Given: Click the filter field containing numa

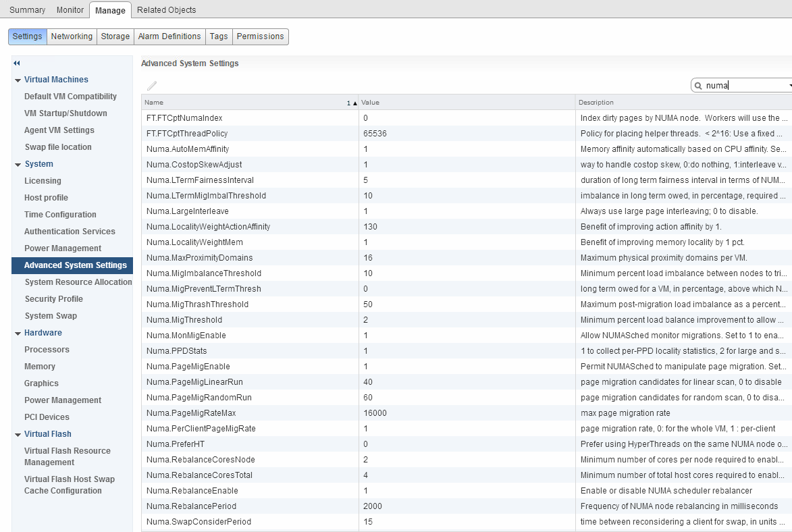Looking at the screenshot, I should (741, 85).
